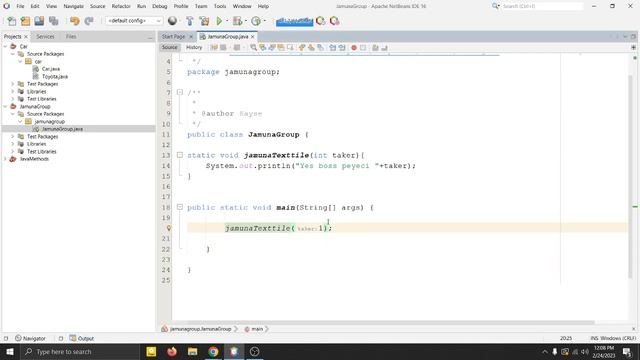Click the Build Project hammer icon

click(x=189, y=21)
